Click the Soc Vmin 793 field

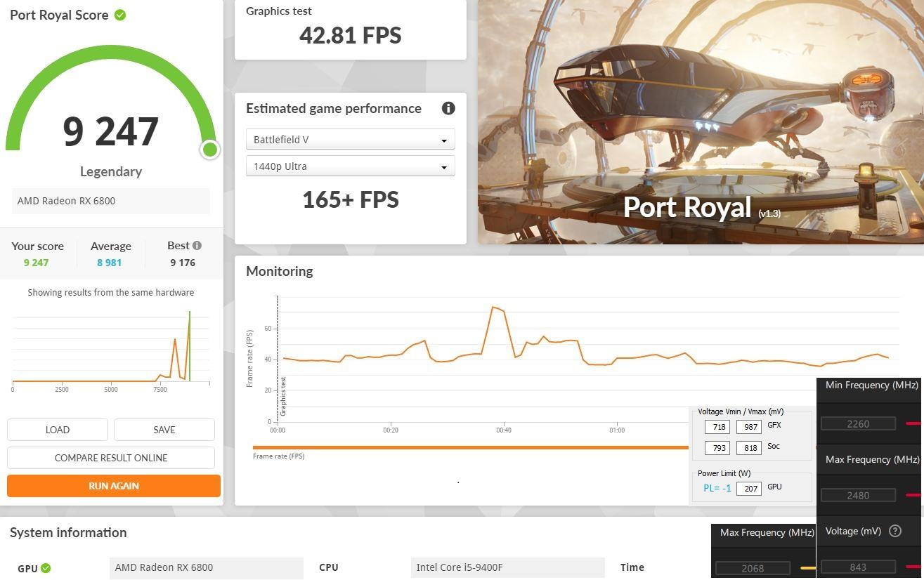click(717, 448)
